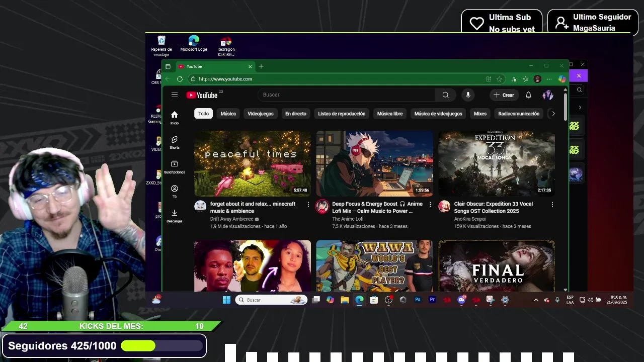Open Copilot in Edge toolbar
This screenshot has height=362, width=644.
562,79
